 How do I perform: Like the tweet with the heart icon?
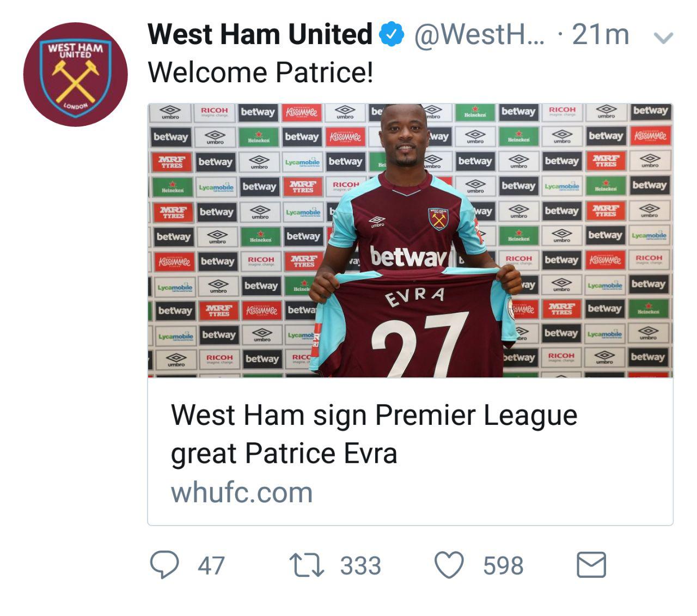point(449,565)
